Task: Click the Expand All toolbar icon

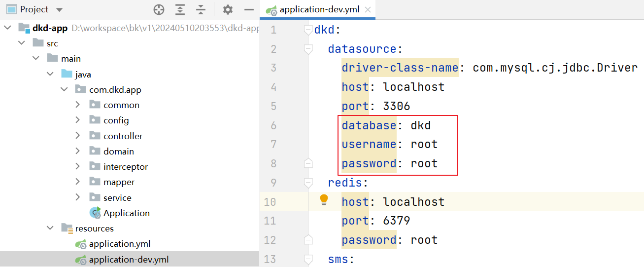Action: point(180,9)
